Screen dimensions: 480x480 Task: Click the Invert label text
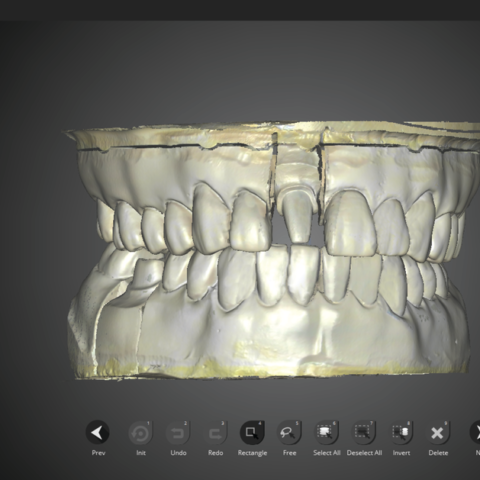click(401, 453)
